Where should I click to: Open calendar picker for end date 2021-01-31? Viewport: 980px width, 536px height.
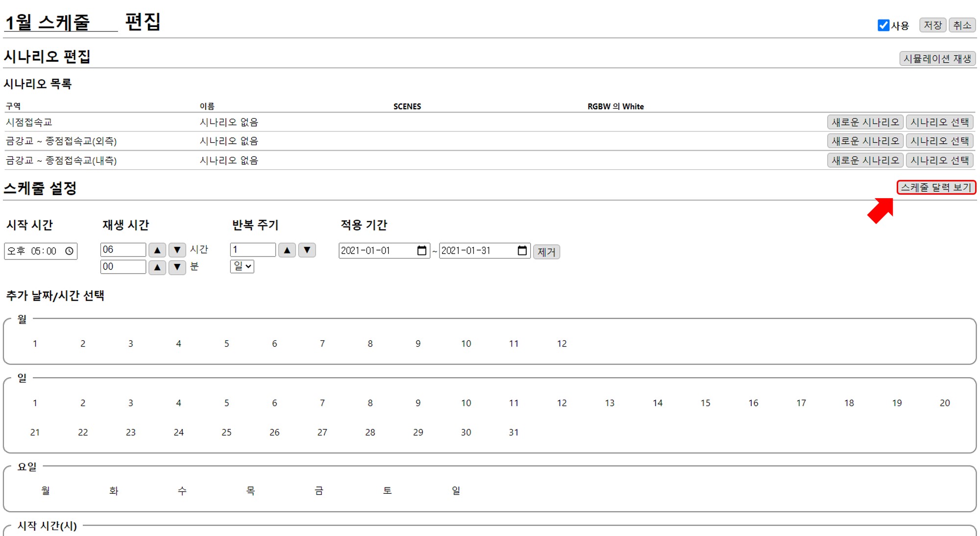tap(522, 251)
